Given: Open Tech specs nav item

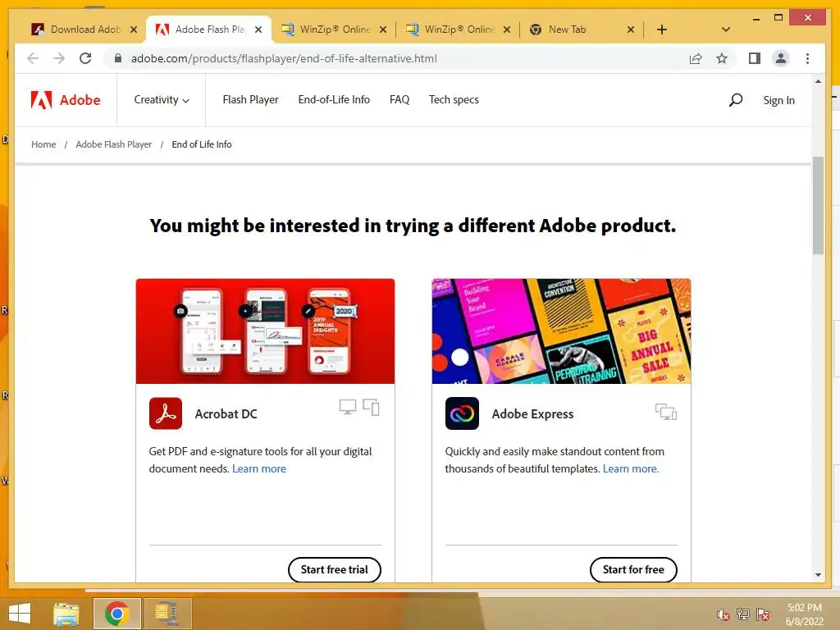Looking at the screenshot, I should pos(454,99).
